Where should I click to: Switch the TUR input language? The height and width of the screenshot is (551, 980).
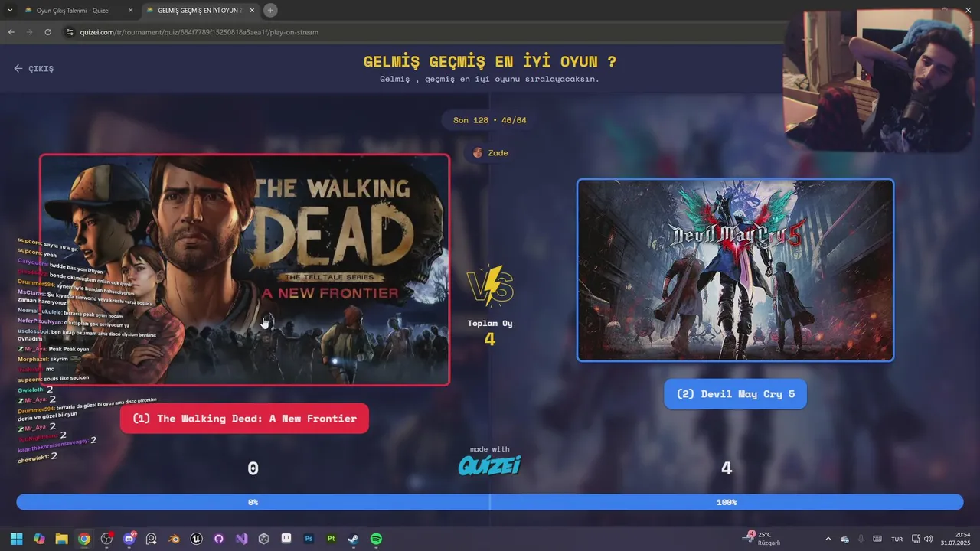tap(897, 539)
